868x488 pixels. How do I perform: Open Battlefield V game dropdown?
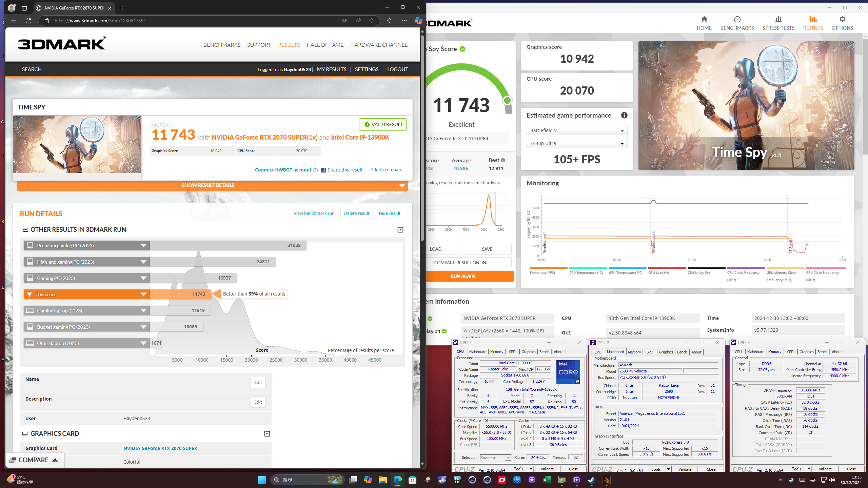tap(577, 130)
